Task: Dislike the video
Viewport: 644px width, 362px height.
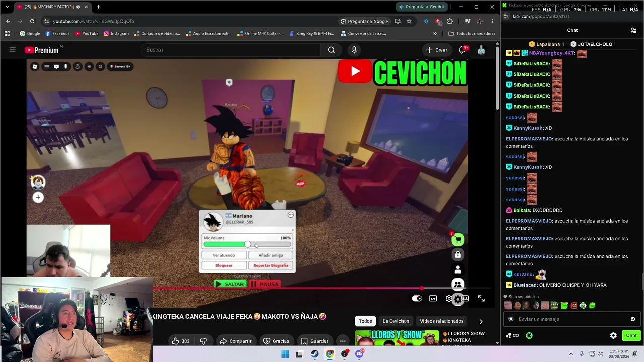Action: 203,341
